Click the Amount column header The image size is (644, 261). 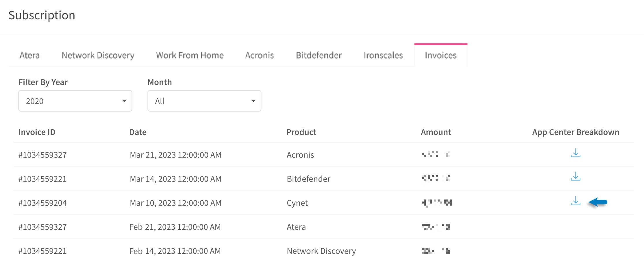[x=436, y=132]
